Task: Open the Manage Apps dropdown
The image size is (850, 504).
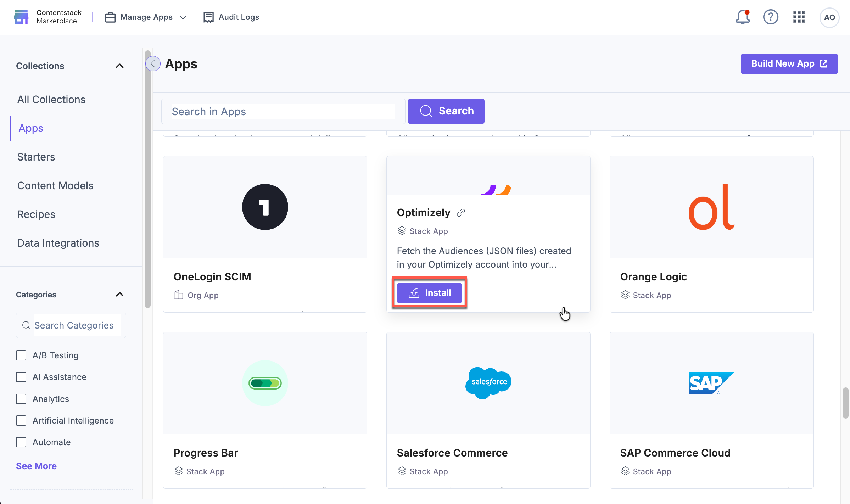Action: [146, 17]
